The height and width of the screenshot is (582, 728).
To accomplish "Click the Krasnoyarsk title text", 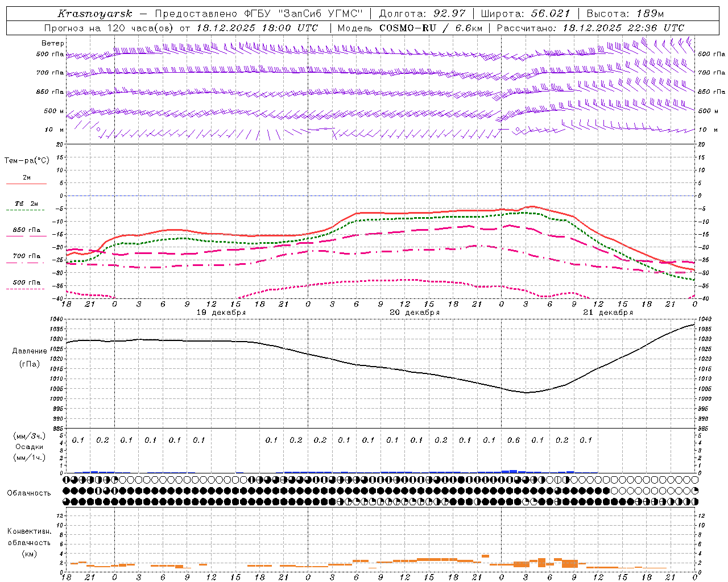I will (95, 14).
